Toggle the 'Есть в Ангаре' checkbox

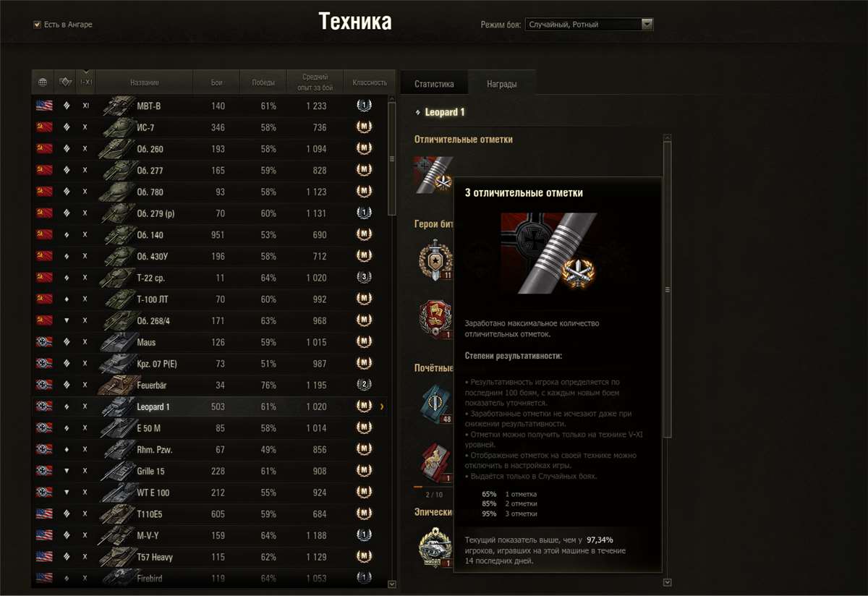pos(37,25)
